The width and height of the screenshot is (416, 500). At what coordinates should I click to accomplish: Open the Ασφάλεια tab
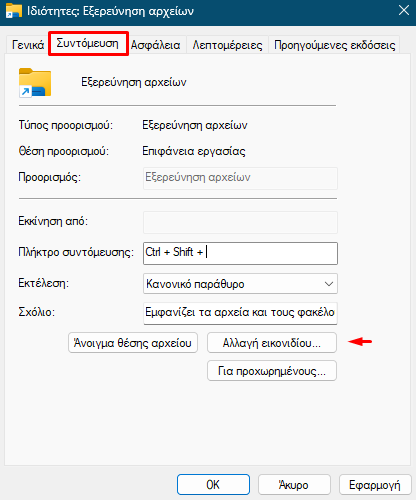pos(155,45)
